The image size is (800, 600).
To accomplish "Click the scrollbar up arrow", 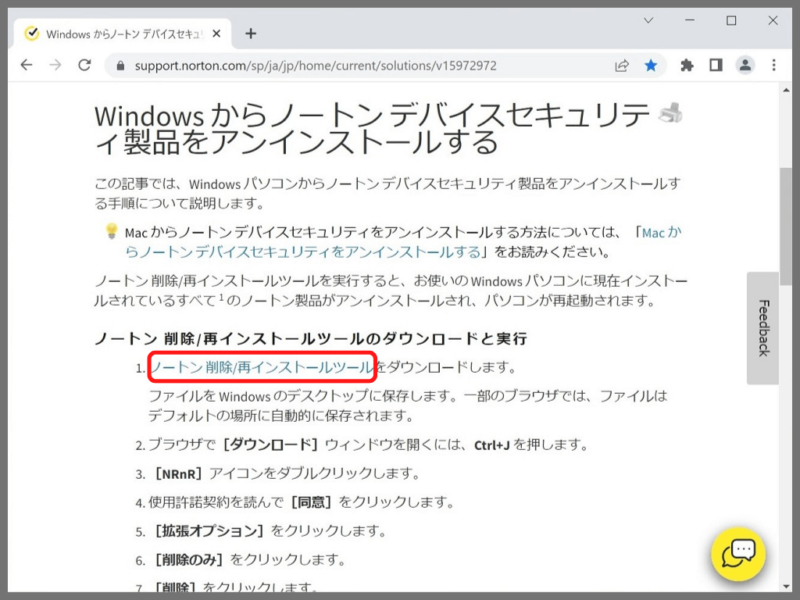I will click(786, 90).
